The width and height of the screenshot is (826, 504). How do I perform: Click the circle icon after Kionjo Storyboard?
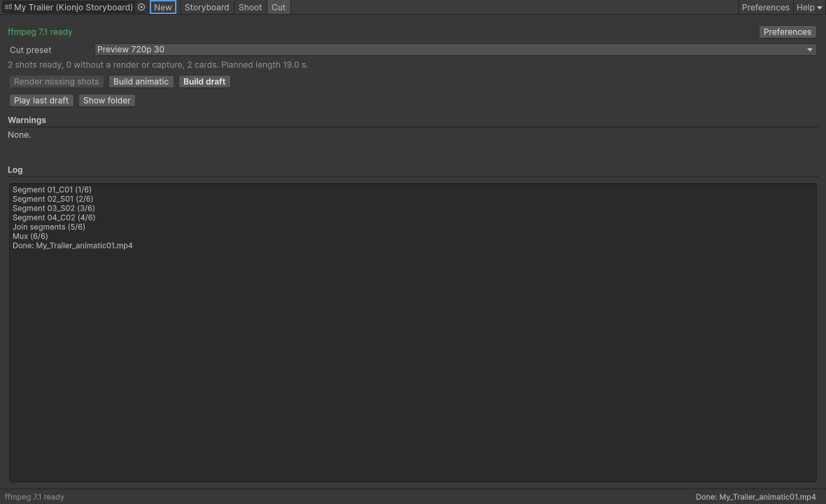(x=141, y=7)
